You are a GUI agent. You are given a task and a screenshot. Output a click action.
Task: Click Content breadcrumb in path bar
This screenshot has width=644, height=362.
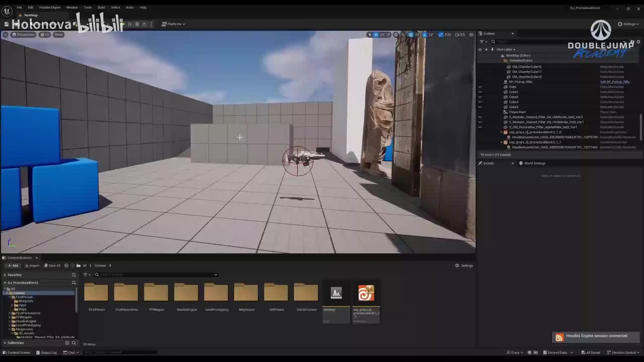point(100,265)
